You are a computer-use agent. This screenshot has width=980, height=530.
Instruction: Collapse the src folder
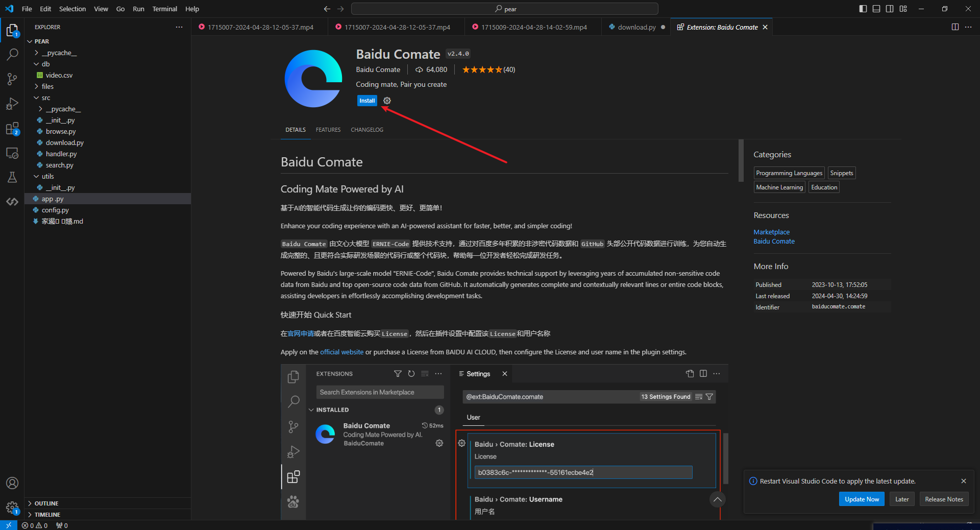108,98
